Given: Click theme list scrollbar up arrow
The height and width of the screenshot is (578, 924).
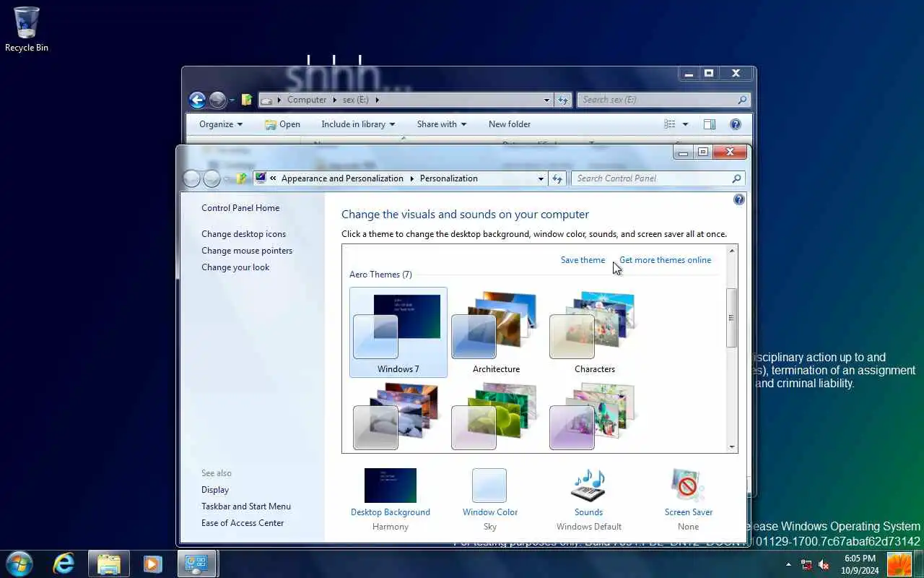Looking at the screenshot, I should 731,251.
